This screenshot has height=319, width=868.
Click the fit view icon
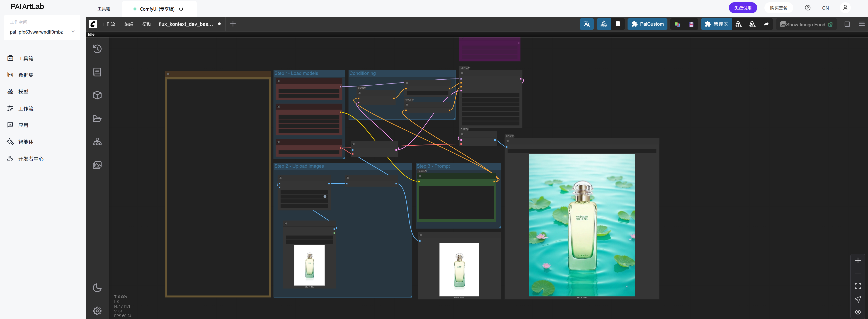[x=858, y=286]
